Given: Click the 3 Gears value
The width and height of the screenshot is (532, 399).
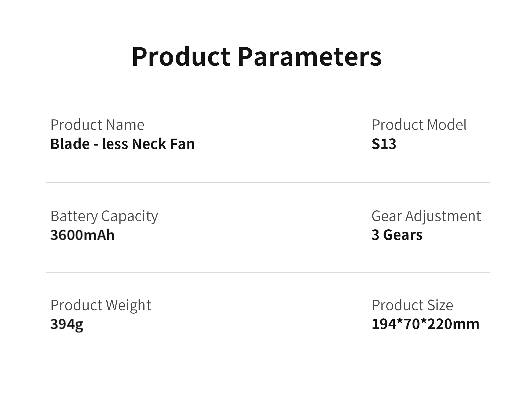Looking at the screenshot, I should click(397, 235).
